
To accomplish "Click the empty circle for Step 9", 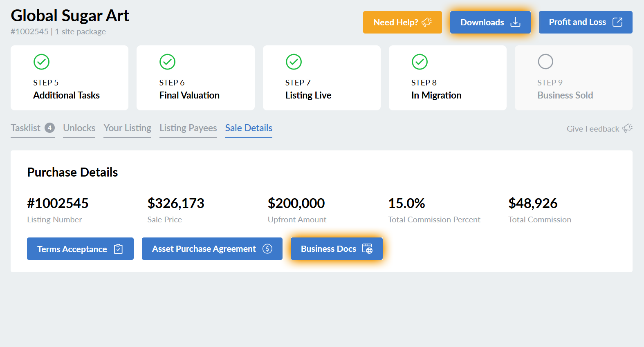I will click(x=545, y=62).
